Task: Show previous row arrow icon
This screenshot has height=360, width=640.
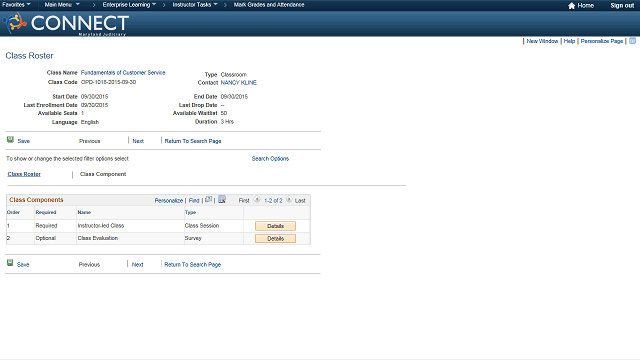Action: 257,200
